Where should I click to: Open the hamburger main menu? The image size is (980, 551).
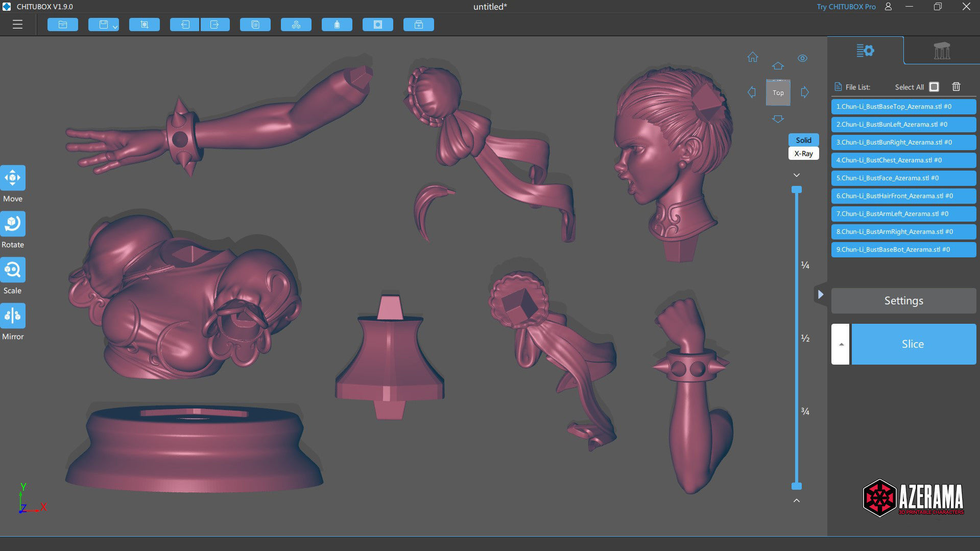[x=18, y=25]
